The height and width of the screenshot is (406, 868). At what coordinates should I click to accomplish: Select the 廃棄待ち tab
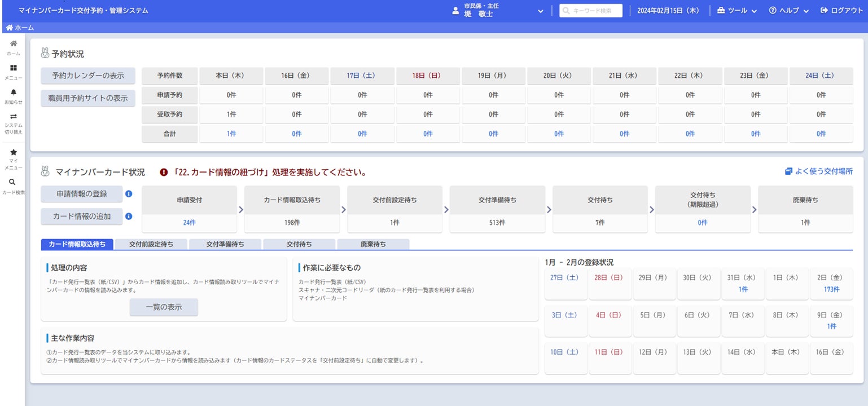(374, 244)
